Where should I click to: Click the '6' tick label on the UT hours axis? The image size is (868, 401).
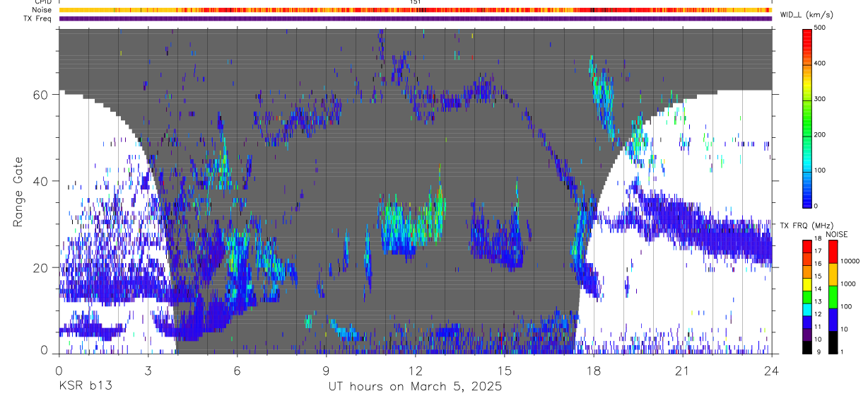[x=237, y=371]
